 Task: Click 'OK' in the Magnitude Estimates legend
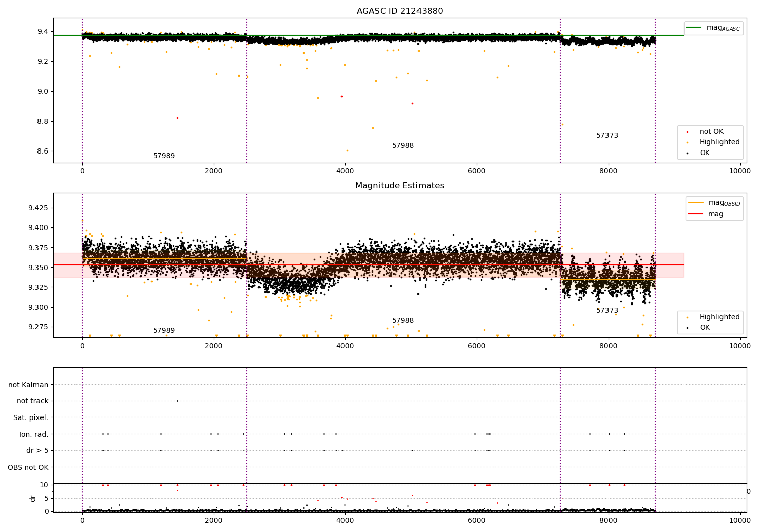[x=705, y=328]
